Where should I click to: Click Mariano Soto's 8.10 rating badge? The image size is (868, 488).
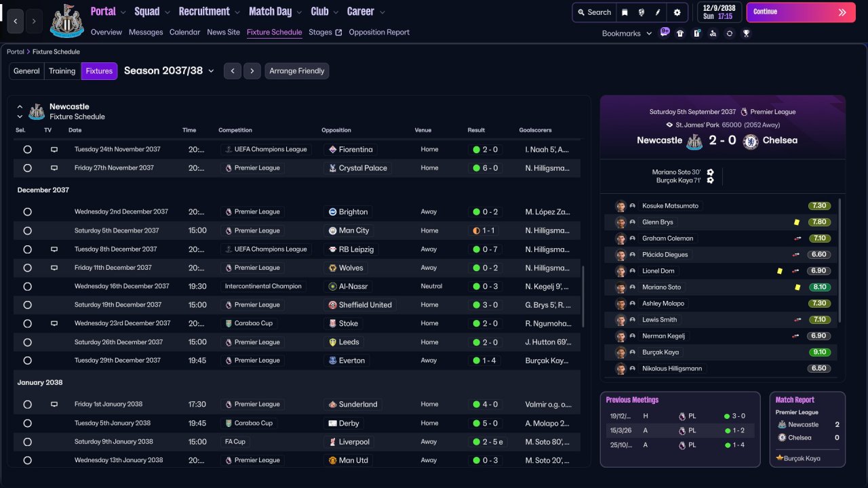click(819, 287)
